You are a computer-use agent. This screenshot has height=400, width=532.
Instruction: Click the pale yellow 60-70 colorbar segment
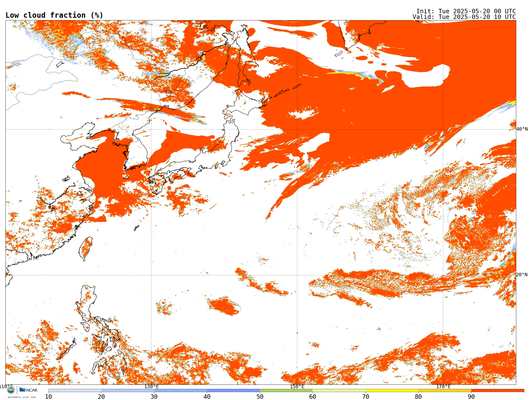[339, 391]
